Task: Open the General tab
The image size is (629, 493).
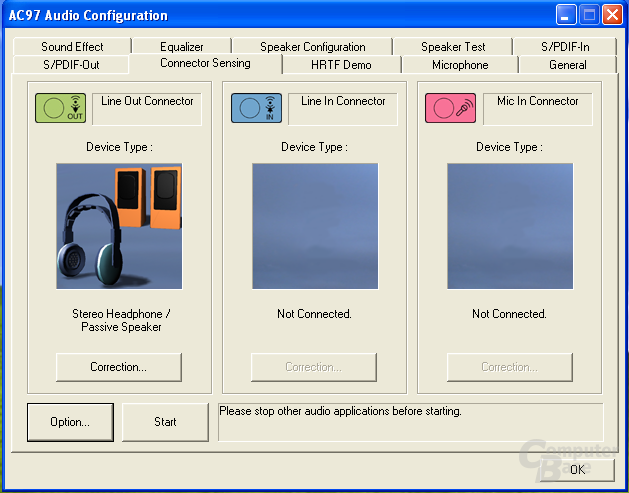Action: [568, 65]
